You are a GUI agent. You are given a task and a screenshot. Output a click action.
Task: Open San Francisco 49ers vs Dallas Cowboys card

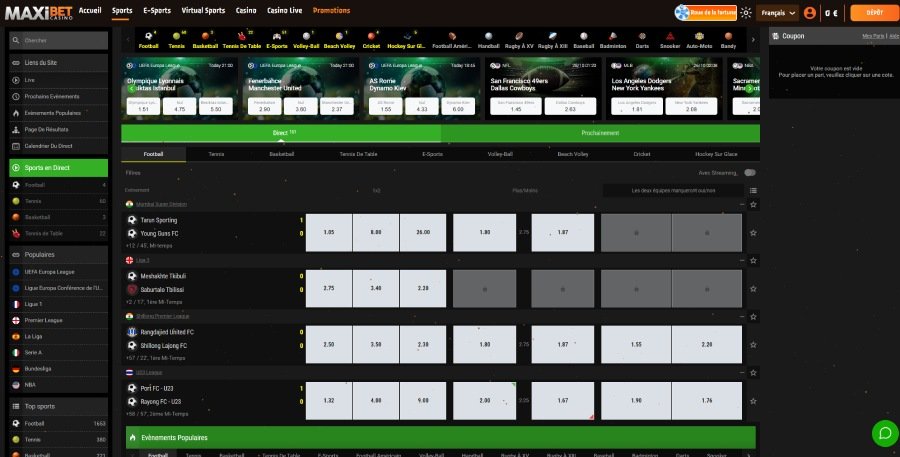[x=543, y=88]
